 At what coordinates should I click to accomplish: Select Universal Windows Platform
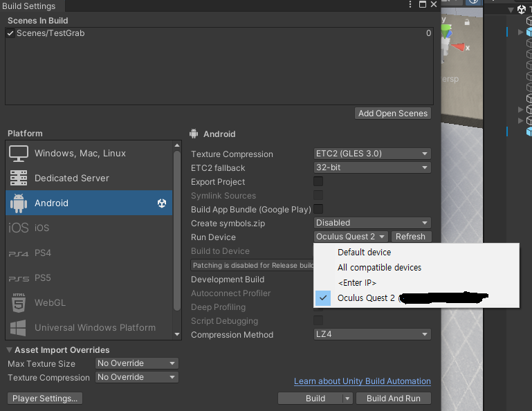[x=89, y=327]
